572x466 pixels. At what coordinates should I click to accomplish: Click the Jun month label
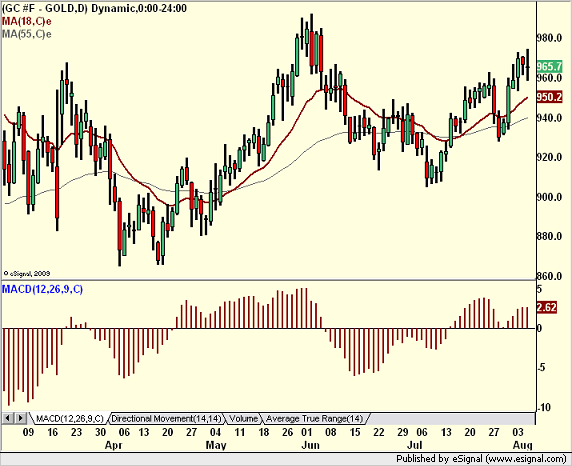(x=311, y=446)
